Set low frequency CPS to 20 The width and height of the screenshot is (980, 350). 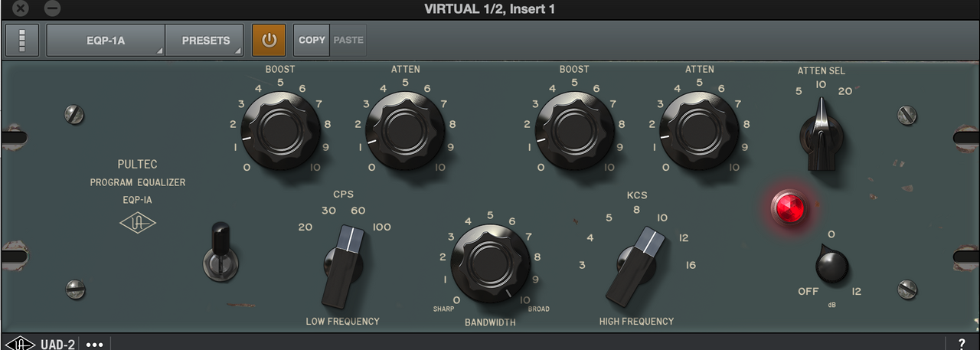305,227
